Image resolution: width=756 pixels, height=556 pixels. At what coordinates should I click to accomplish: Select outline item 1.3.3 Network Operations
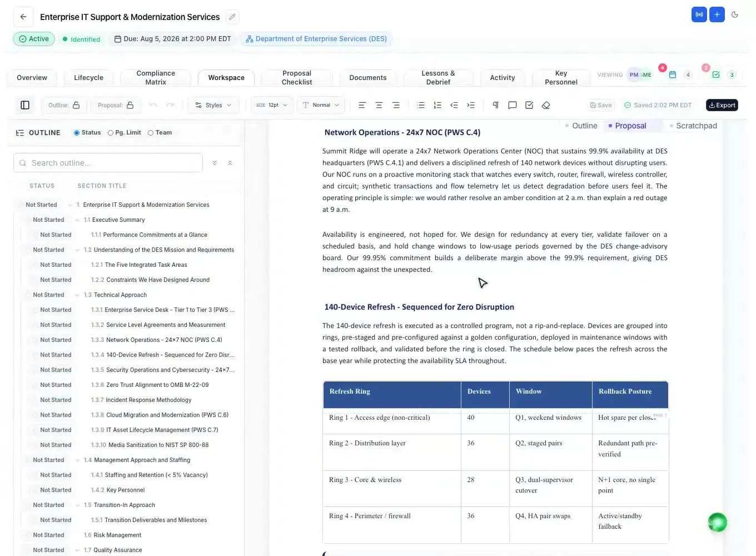[157, 340]
